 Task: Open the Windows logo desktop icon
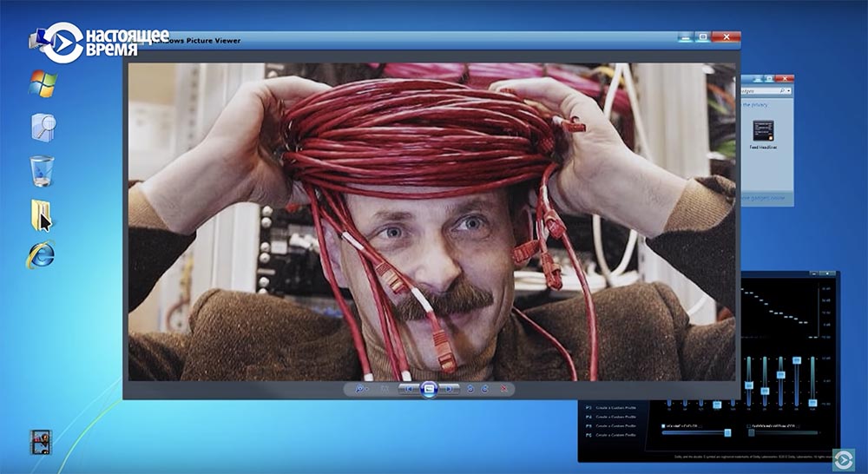point(43,84)
